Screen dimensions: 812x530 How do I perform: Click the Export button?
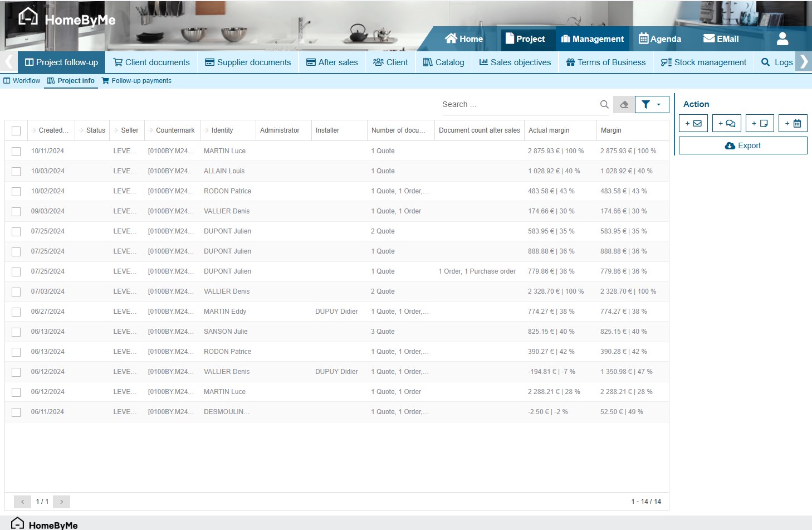tap(742, 146)
